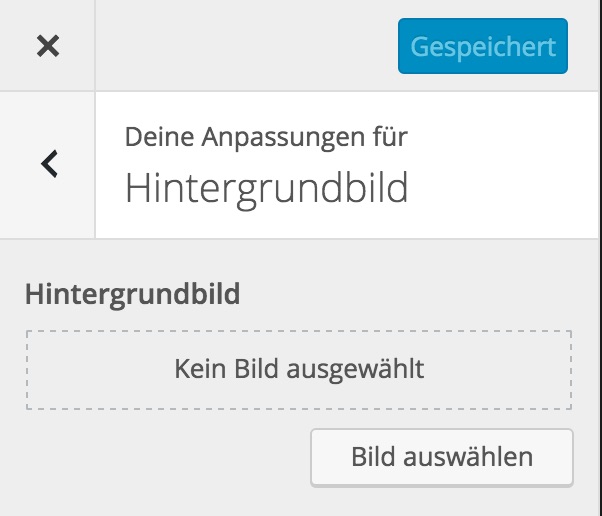Click the back chevron arrow
Image resolution: width=602 pixels, height=516 pixels.
point(48,164)
